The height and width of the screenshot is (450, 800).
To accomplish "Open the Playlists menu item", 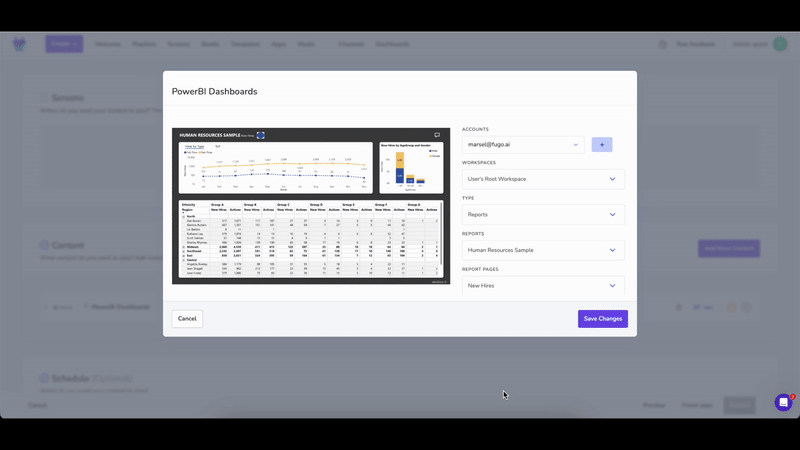I will click(x=144, y=44).
